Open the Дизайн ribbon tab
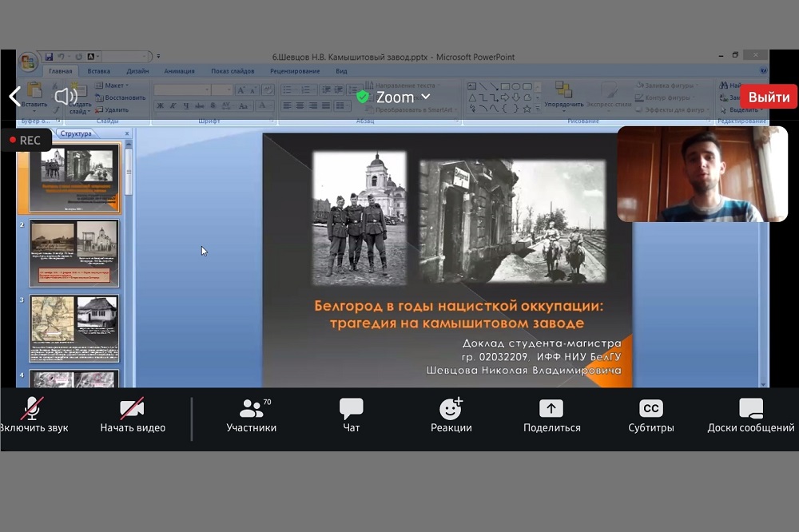Viewport: 799px width, 532px height. pyautogui.click(x=137, y=71)
